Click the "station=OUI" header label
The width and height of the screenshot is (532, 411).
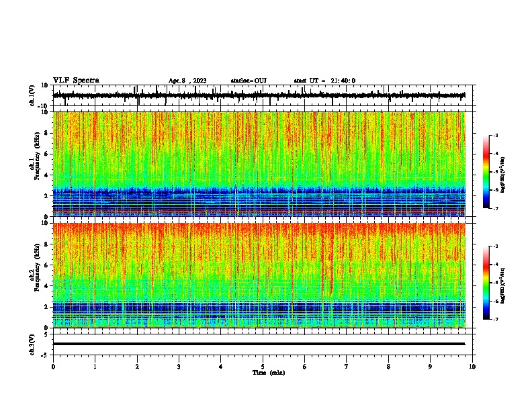click(249, 81)
